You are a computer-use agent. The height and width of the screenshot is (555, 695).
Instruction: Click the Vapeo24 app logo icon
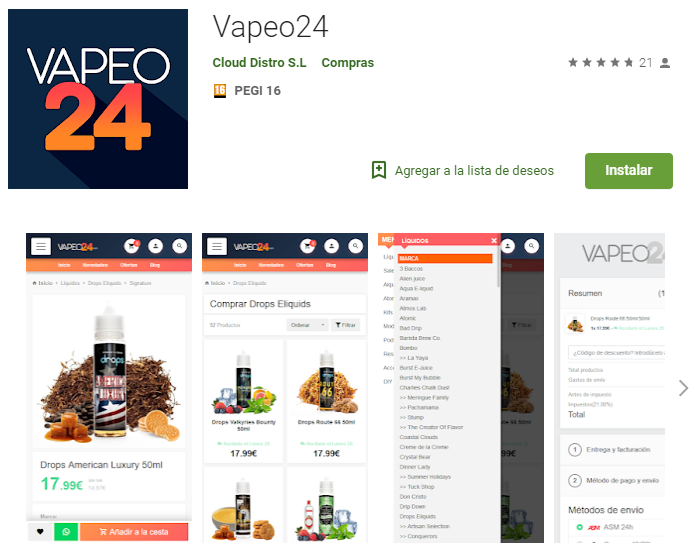(x=98, y=99)
